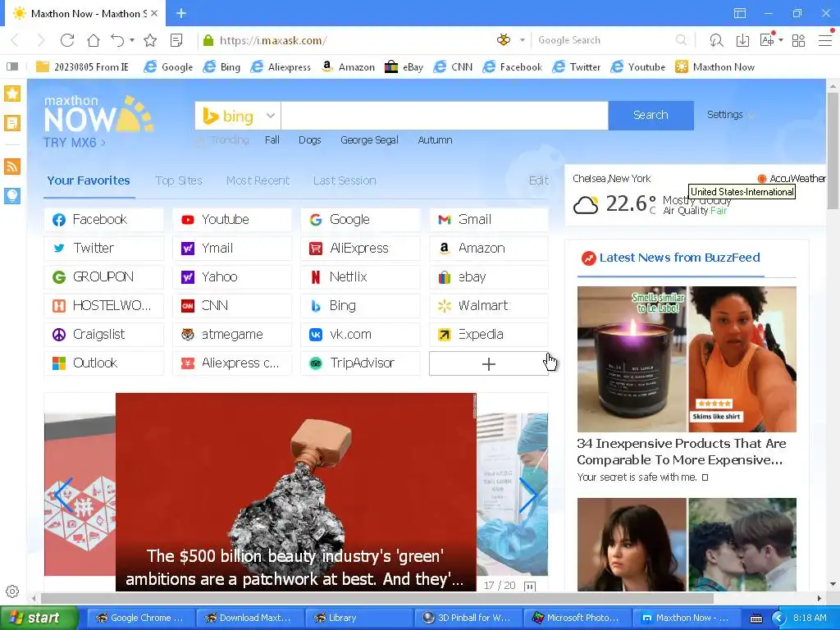The height and width of the screenshot is (630, 840).
Task: Open the Netflix favorite tile
Action: [x=361, y=277]
